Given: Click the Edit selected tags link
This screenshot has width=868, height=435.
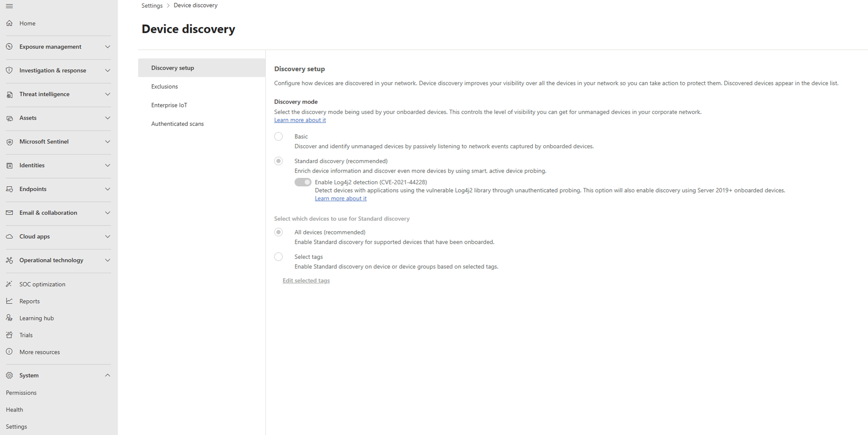Looking at the screenshot, I should (306, 281).
